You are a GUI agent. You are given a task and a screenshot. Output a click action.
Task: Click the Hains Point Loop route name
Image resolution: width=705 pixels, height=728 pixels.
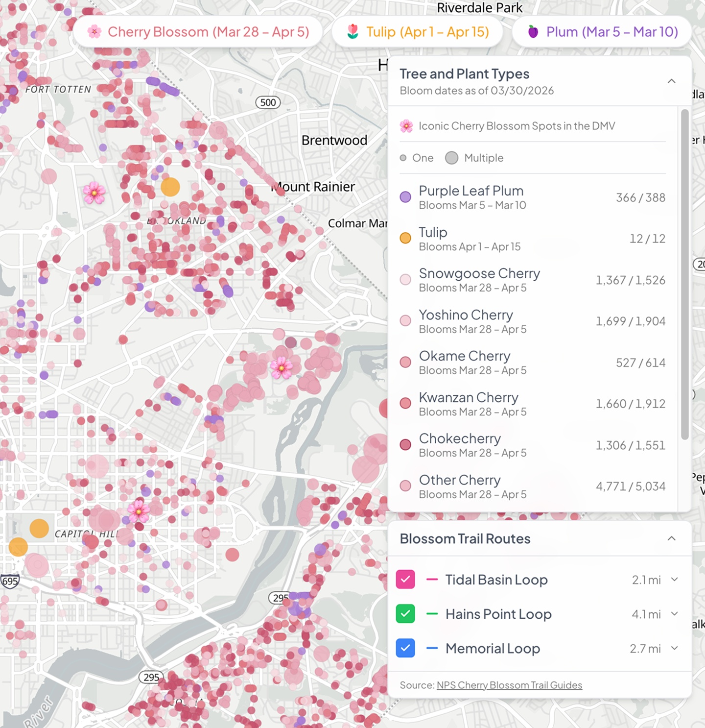point(498,614)
